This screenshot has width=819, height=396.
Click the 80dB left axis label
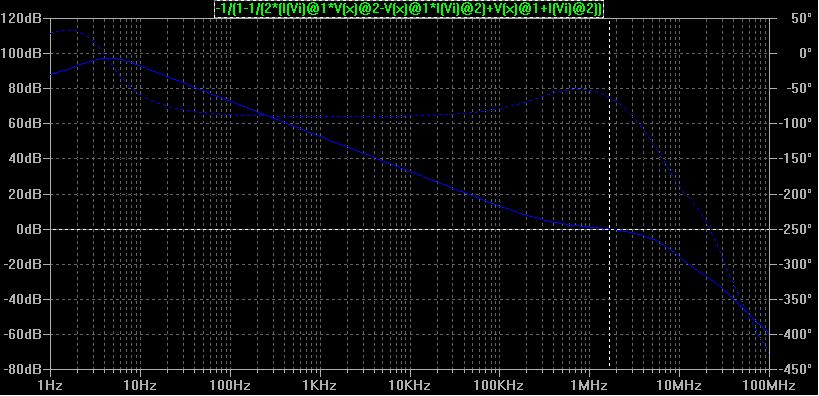[x=24, y=89]
